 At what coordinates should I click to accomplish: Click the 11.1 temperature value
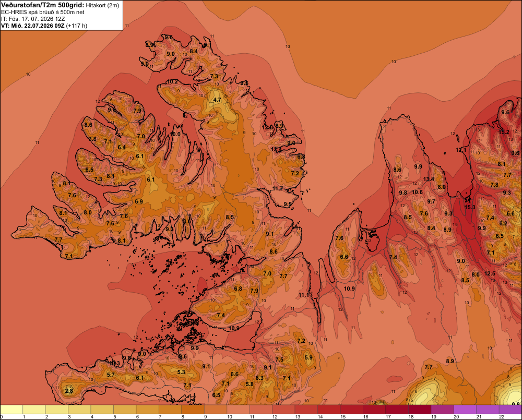(304, 295)
